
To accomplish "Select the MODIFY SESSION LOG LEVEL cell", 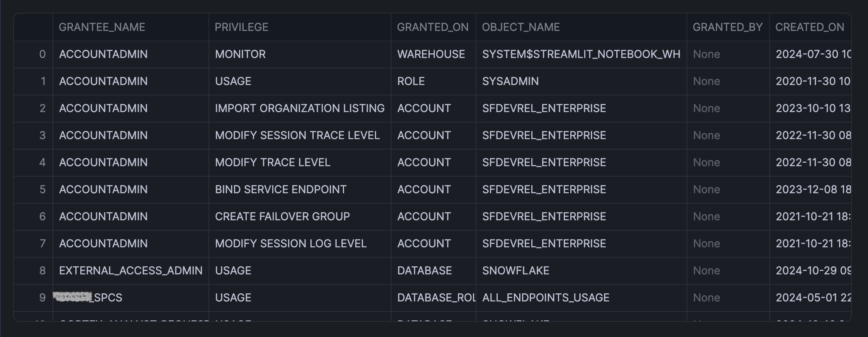I will click(291, 243).
